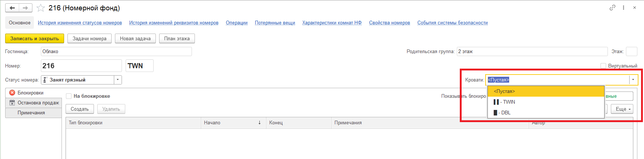
Task: Sort by the Начало column header
Action: pos(234,122)
